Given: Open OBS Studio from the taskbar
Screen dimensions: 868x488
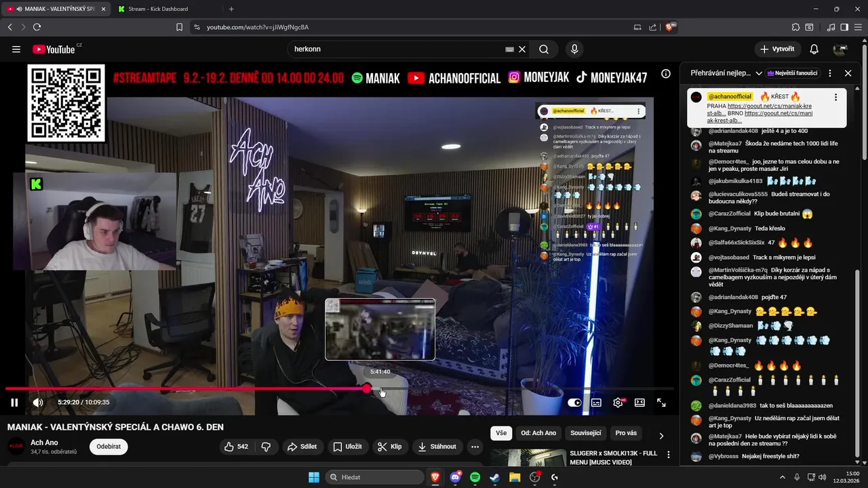Looking at the screenshot, I should coord(534,477).
